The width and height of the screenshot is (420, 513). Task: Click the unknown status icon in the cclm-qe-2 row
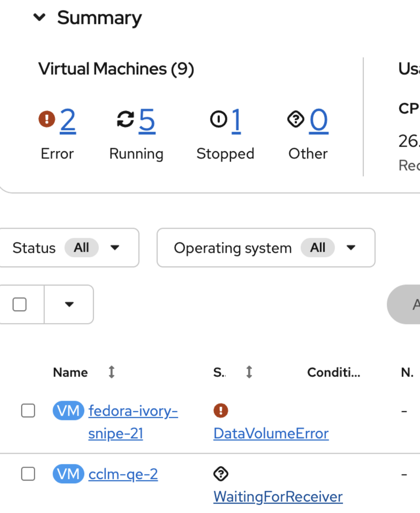(221, 474)
